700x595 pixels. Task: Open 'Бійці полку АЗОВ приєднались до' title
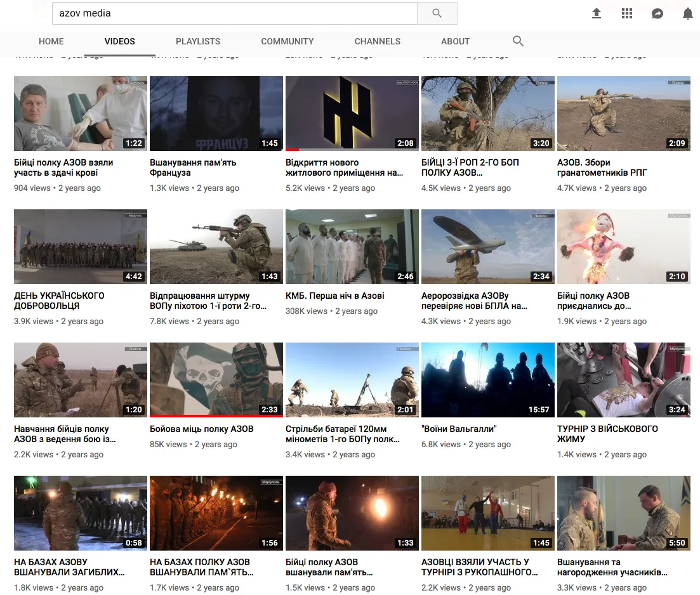pos(594,301)
